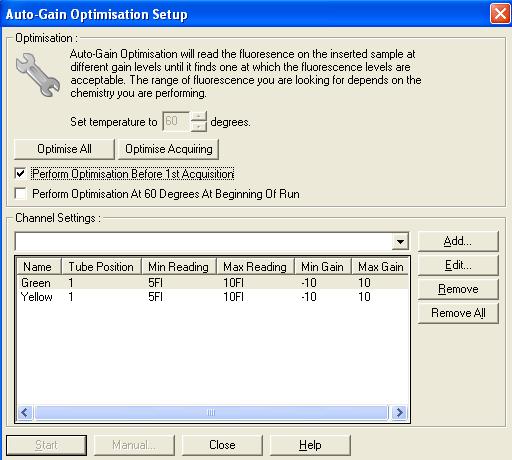Select the Green channel row
Image resolution: width=512 pixels, height=460 pixels.
(x=212, y=283)
